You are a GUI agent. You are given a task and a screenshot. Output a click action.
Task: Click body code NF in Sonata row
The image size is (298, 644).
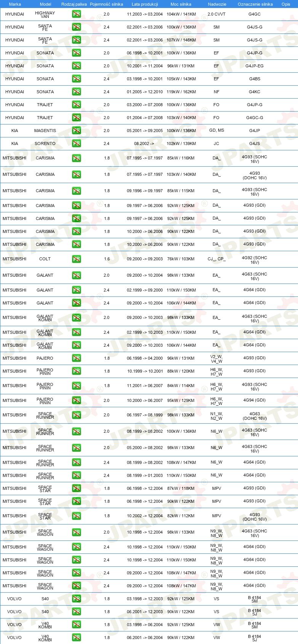tap(216, 92)
